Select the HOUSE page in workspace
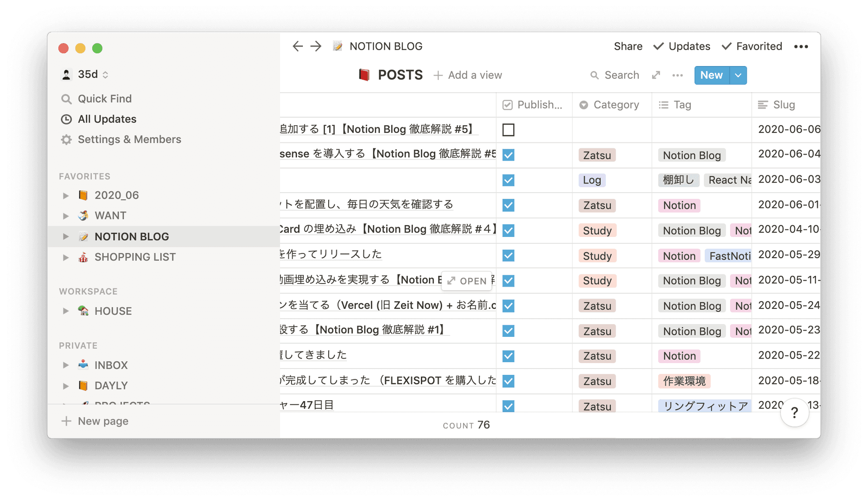Viewport: 868px width, 501px height. coord(164,311)
